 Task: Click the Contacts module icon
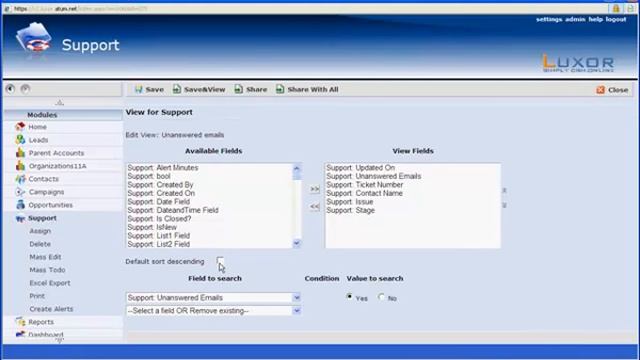click(20, 179)
